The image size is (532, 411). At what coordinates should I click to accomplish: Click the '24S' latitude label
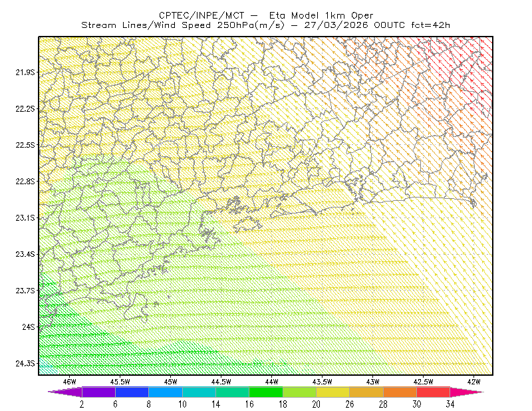[29, 327]
